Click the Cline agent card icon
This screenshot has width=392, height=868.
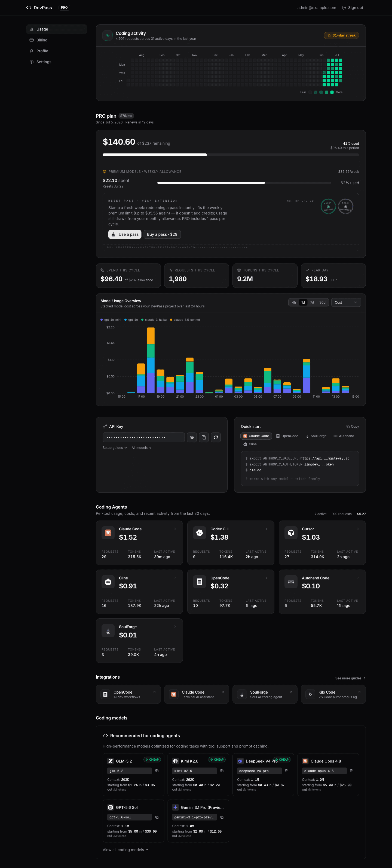[x=108, y=582]
